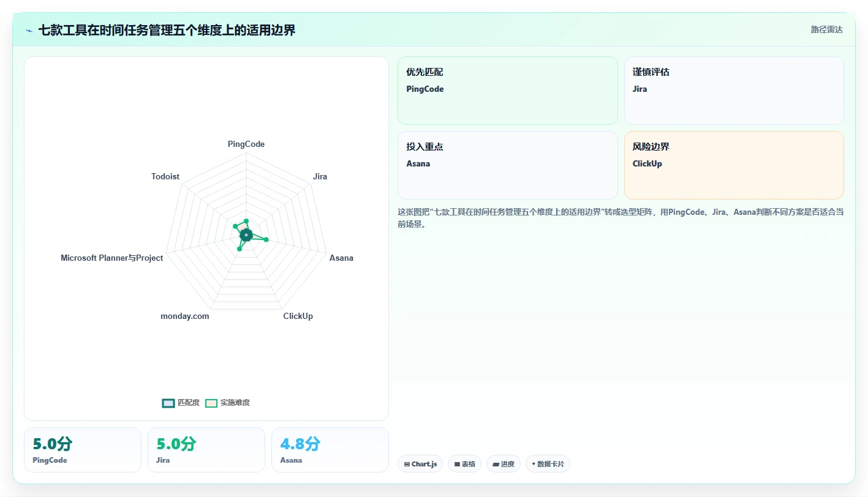Open the 投入重点 card showing Asana
Image resolution: width=868 pixels, height=497 pixels.
(508, 165)
